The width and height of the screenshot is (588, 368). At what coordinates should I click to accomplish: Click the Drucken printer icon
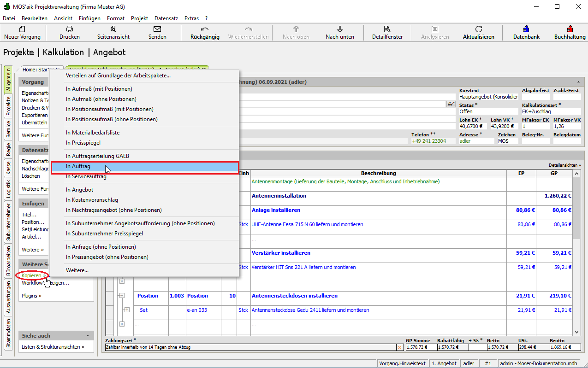point(70,29)
